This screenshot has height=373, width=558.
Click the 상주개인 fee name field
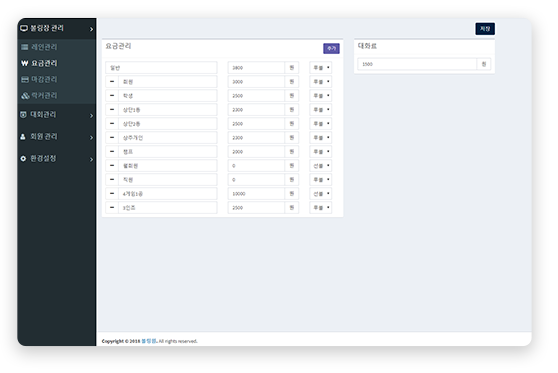coord(168,137)
